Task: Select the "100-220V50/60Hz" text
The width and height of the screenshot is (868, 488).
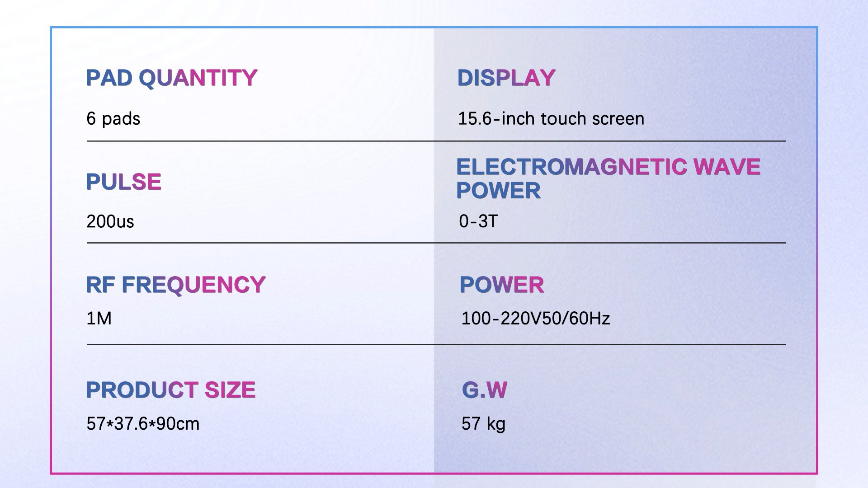Action: click(x=535, y=319)
